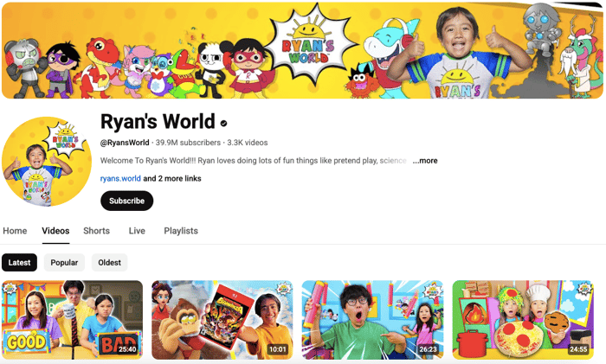Screen dimensions: 606x364
Task: Select the Latest filter chip
Action: pyautogui.click(x=19, y=263)
